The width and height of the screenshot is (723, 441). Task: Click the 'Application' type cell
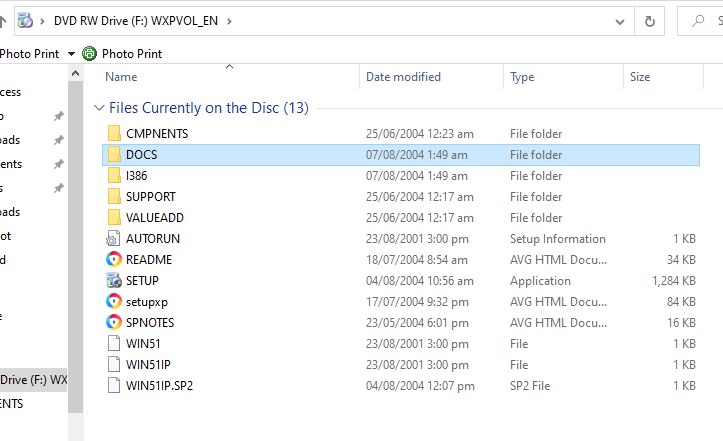click(x=540, y=280)
